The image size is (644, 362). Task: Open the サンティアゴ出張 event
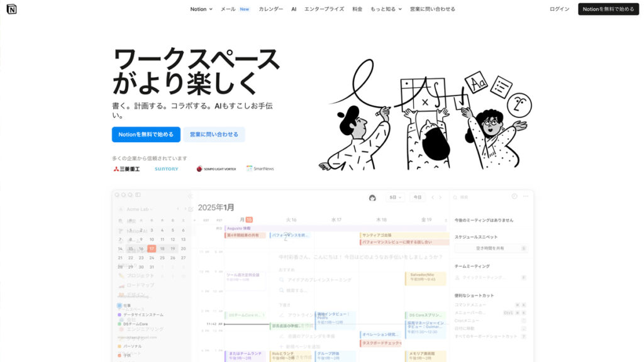click(404, 235)
